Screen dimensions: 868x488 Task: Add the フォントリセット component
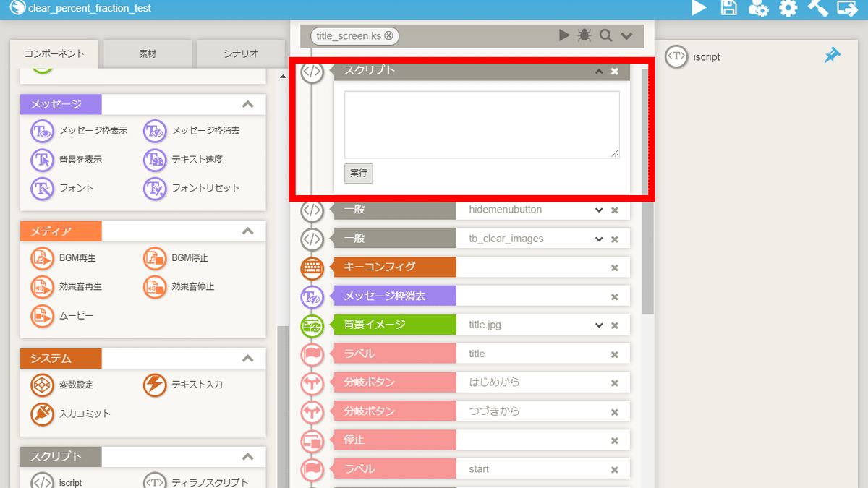coord(192,188)
